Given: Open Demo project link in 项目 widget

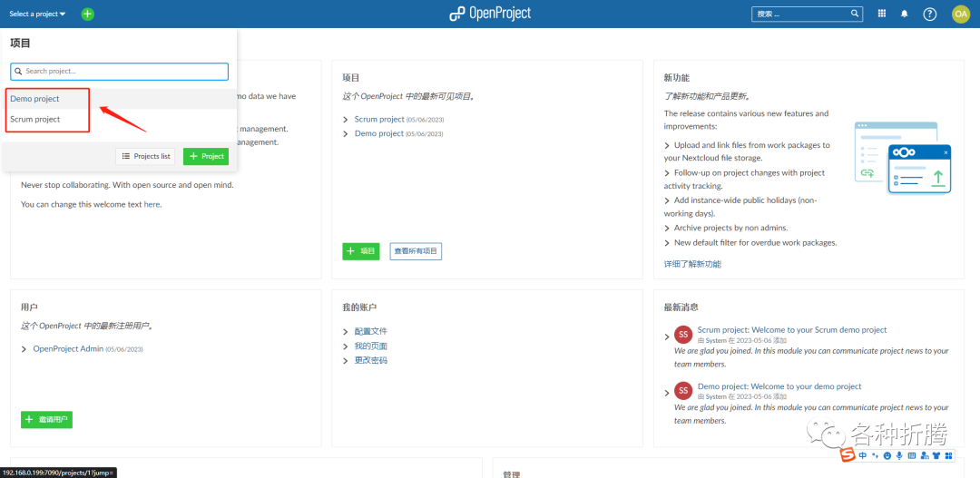Looking at the screenshot, I should point(379,133).
